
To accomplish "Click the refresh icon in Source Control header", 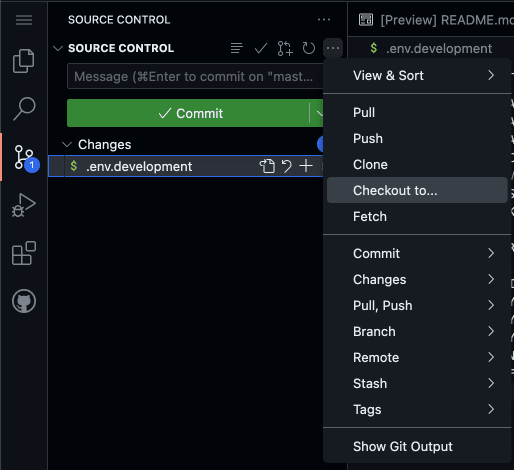I will tap(308, 48).
